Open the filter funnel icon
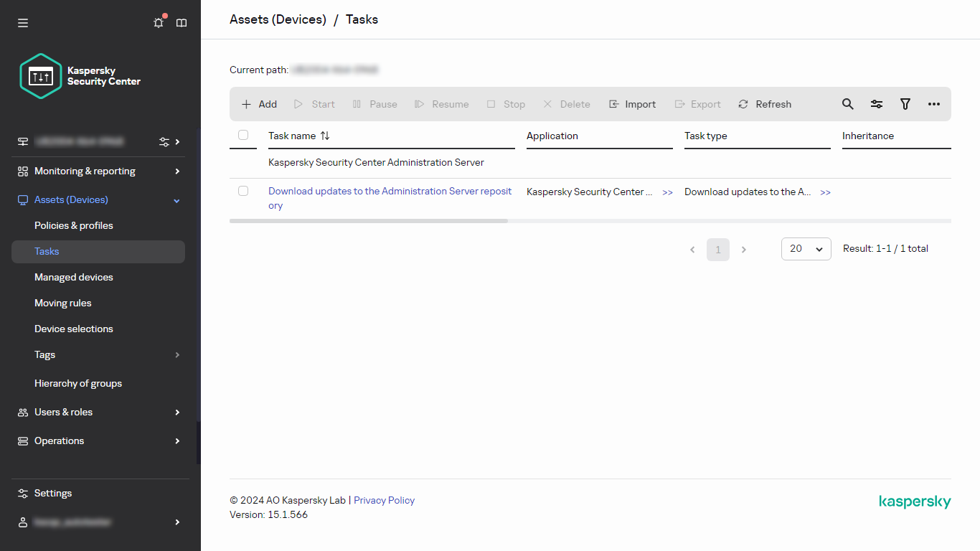 (x=905, y=104)
